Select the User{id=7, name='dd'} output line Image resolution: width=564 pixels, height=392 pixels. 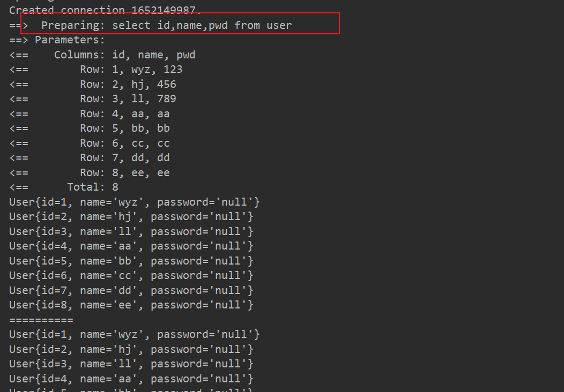(131, 290)
